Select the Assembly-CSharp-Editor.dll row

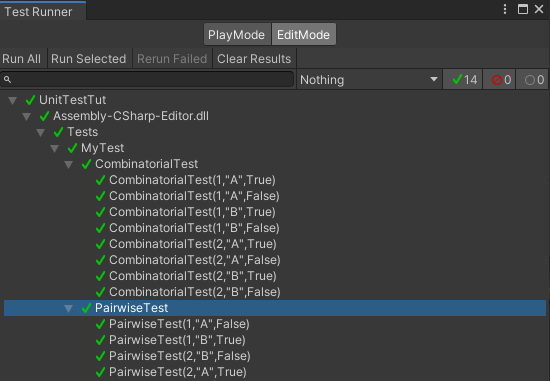tap(275, 116)
